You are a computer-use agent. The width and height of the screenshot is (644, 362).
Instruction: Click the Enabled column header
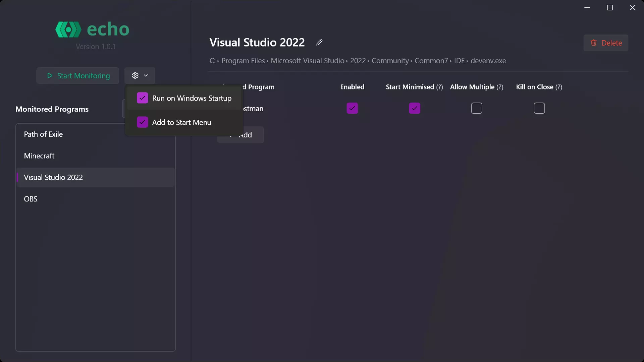click(352, 87)
